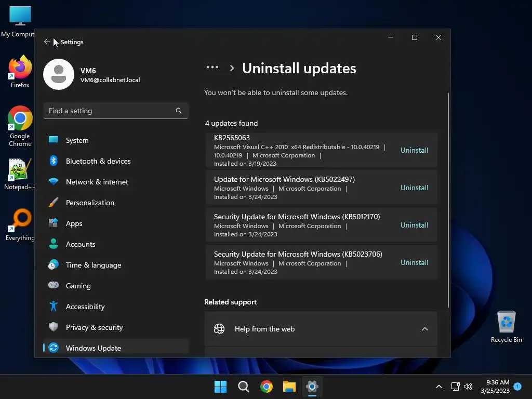532x399 pixels.
Task: Click the Wi-Fi network icon in the sidebar
Action: pos(54,181)
